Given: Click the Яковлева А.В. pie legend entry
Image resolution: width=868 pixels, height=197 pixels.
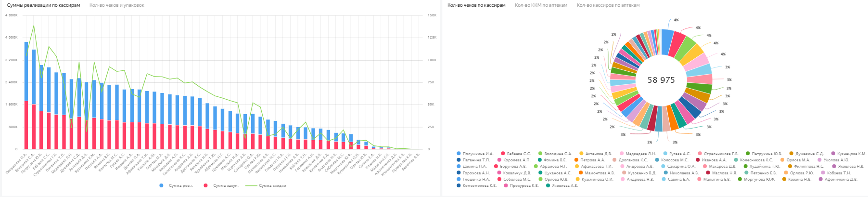Looking at the screenshot, I should 564,185.
